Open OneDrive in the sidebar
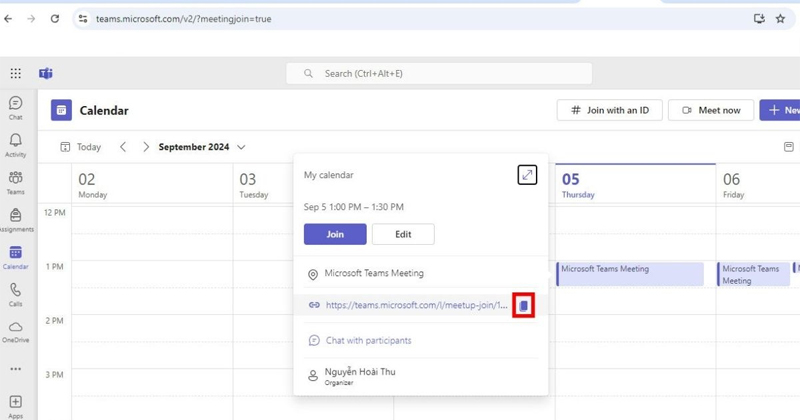Screen dimensions: 800x420 coord(15,332)
